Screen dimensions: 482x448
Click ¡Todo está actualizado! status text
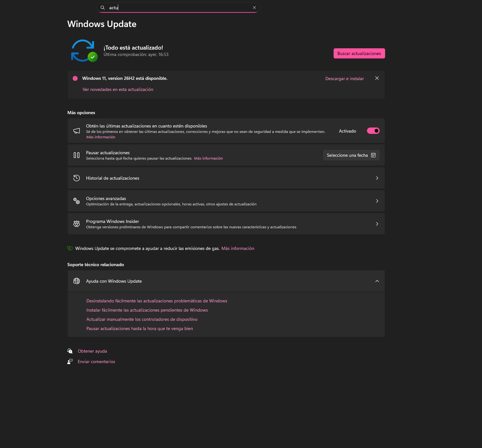click(133, 48)
